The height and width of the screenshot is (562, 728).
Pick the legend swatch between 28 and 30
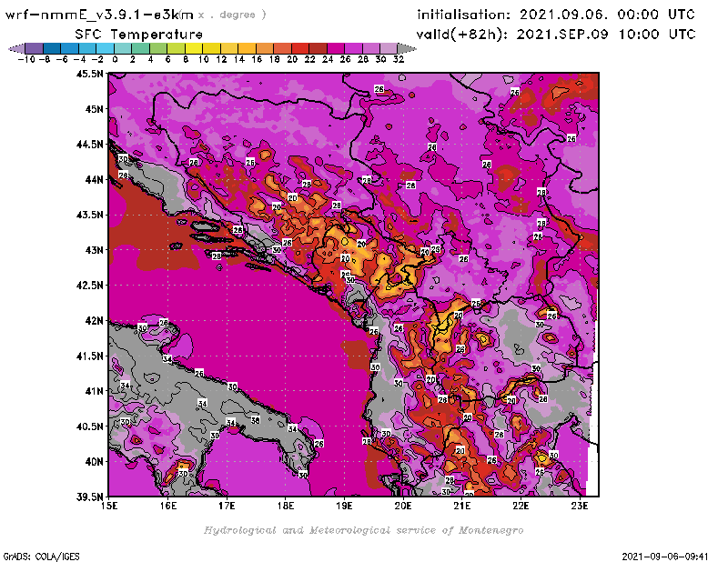[370, 48]
